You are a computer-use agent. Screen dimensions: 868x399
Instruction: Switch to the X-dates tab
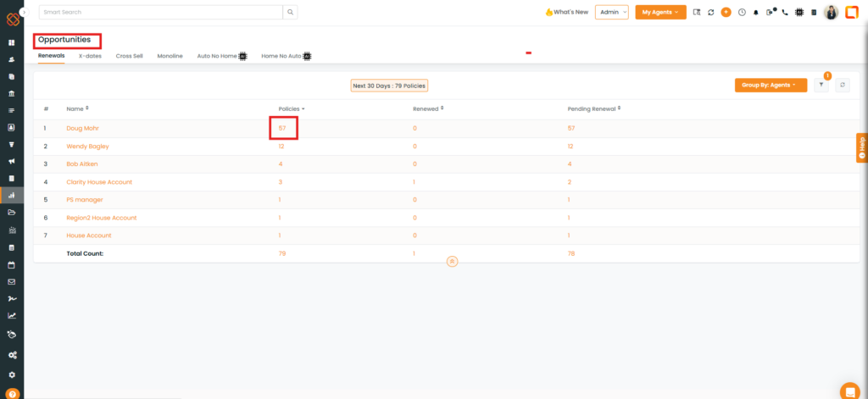click(x=90, y=56)
